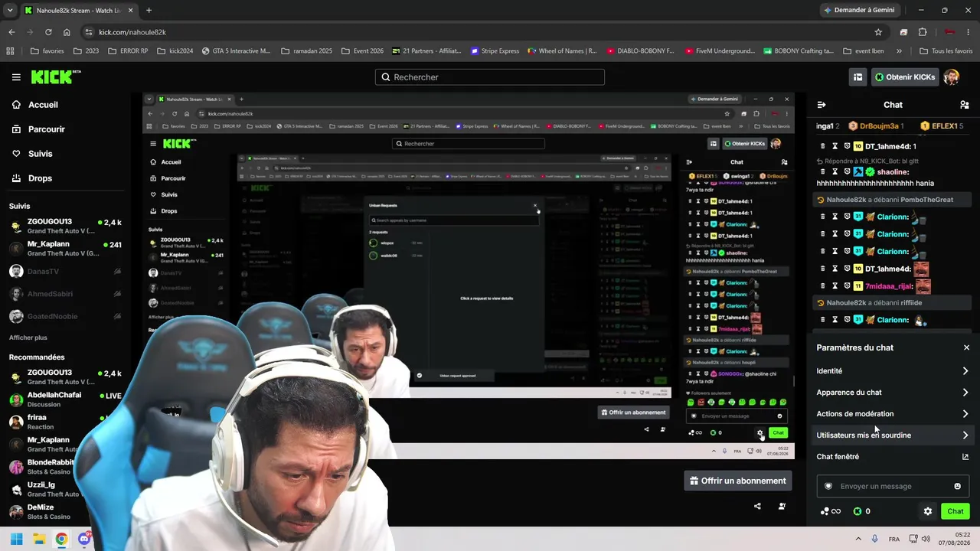This screenshot has width=980, height=551.
Task: Open the chat users list icon
Action: click(965, 105)
